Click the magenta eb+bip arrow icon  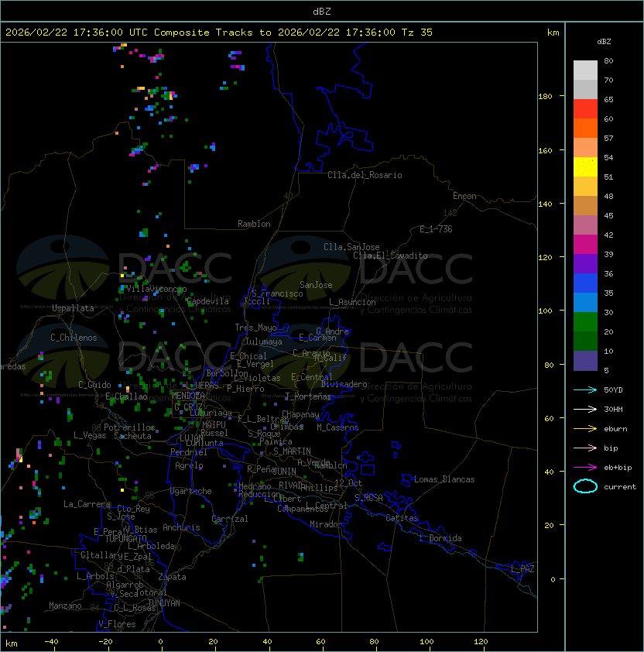click(x=585, y=468)
